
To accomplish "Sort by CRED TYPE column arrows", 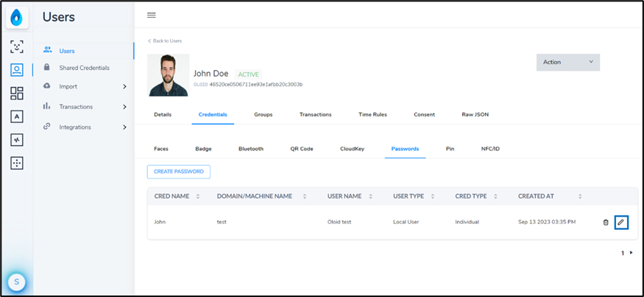I will pyautogui.click(x=495, y=196).
